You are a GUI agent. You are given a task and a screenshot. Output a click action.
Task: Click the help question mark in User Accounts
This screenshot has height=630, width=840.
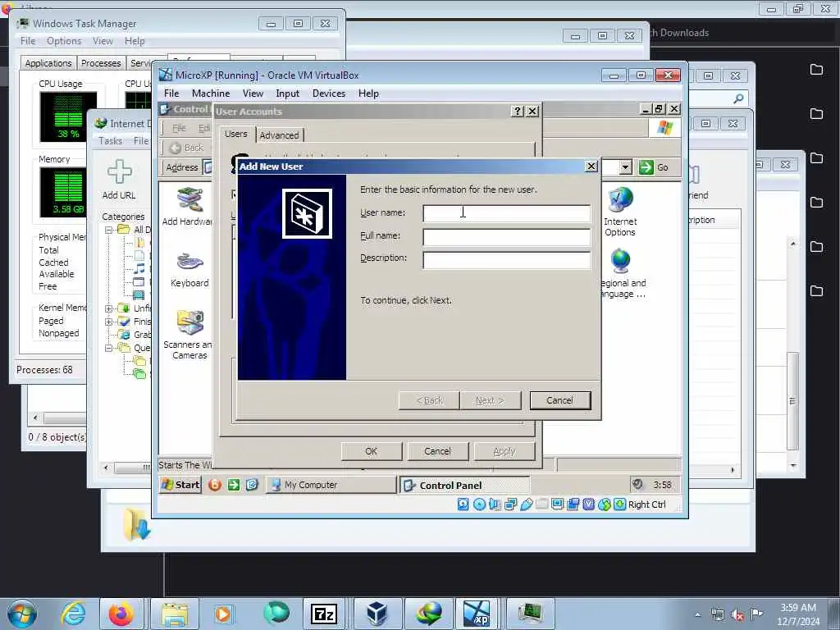click(x=517, y=111)
